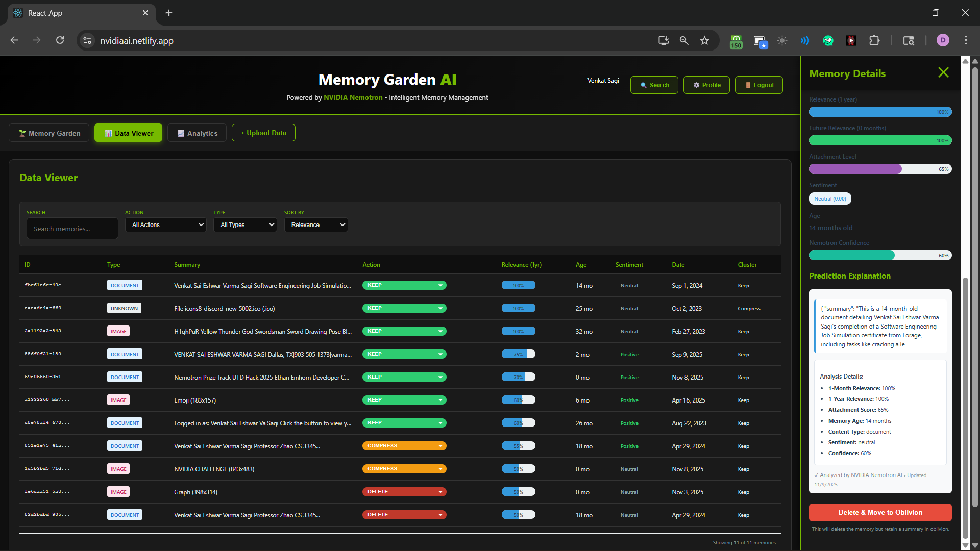The image size is (980, 551).
Task: Click the bookmark star icon
Action: click(704, 41)
